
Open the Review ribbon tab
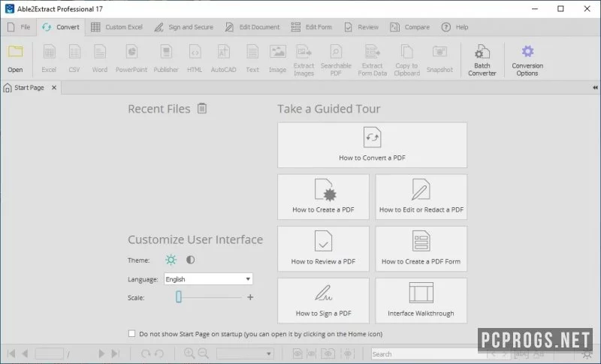(361, 27)
